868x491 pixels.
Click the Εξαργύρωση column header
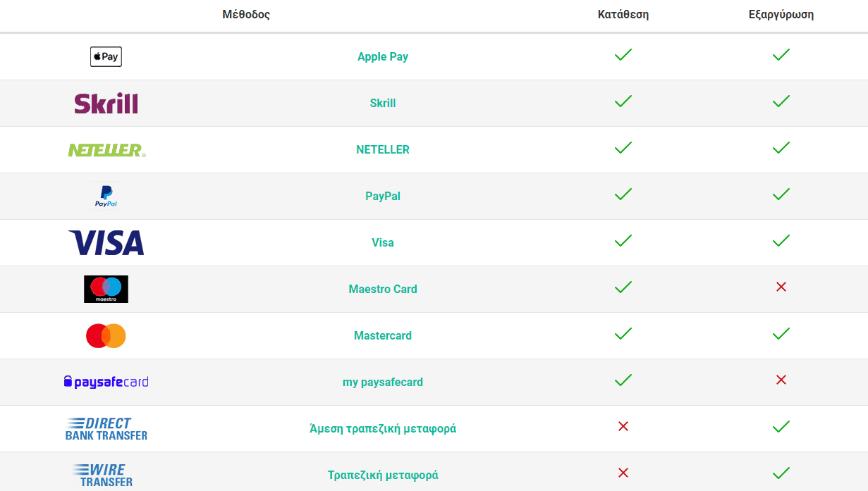[x=781, y=15]
